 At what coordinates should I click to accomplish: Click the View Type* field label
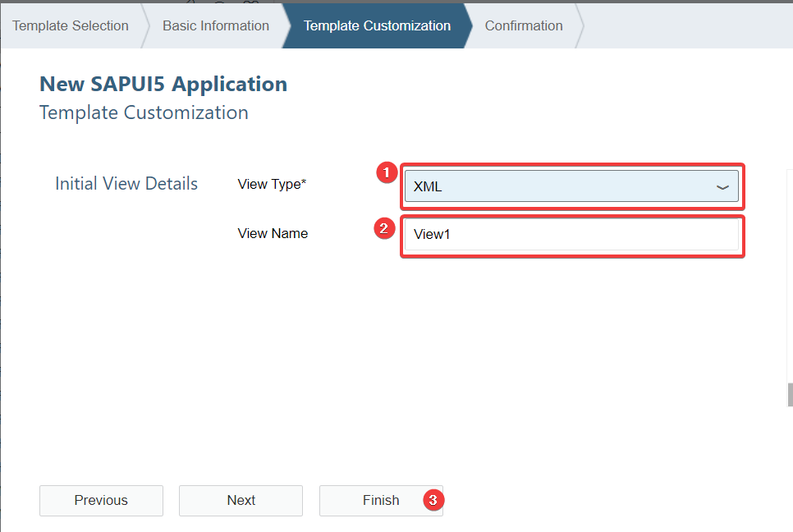272,184
